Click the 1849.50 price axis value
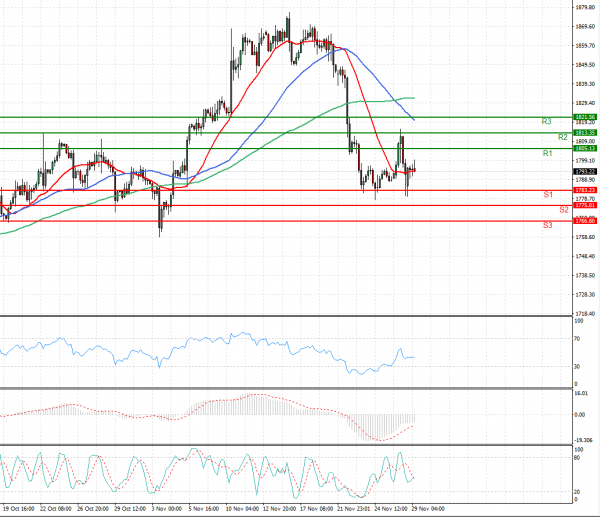This screenshot has height=517, width=600. tap(585, 65)
